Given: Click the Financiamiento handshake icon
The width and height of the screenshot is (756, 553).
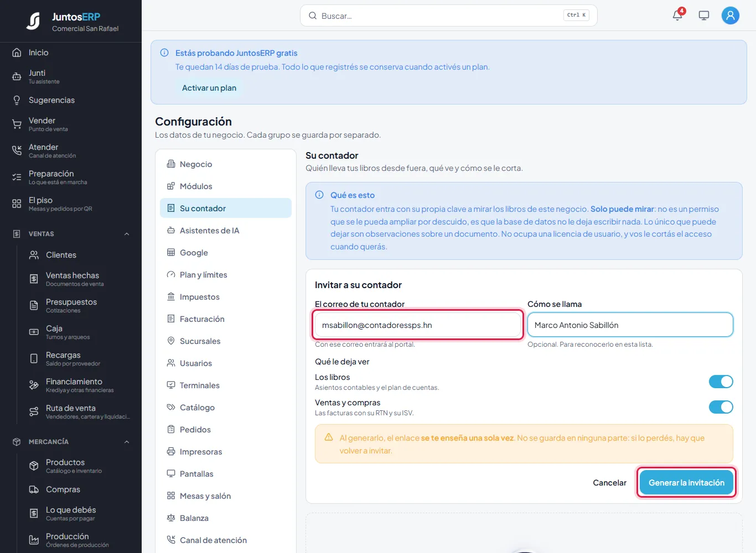Looking at the screenshot, I should tap(34, 385).
